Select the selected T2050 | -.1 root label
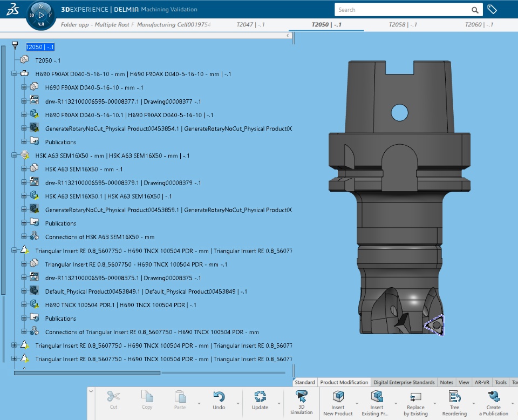518x420 pixels. coord(39,47)
